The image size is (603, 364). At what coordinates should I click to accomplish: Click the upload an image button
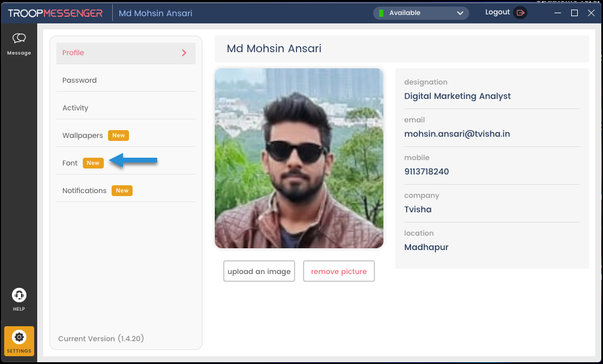[259, 272]
